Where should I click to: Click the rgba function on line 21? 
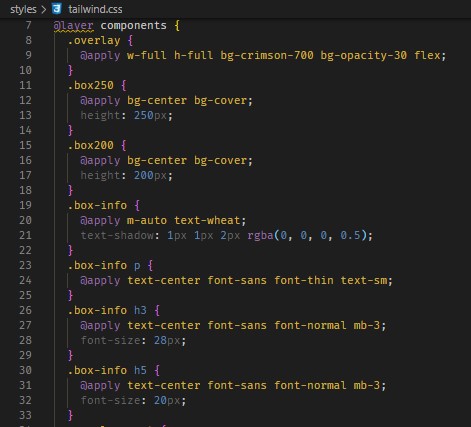click(x=260, y=236)
